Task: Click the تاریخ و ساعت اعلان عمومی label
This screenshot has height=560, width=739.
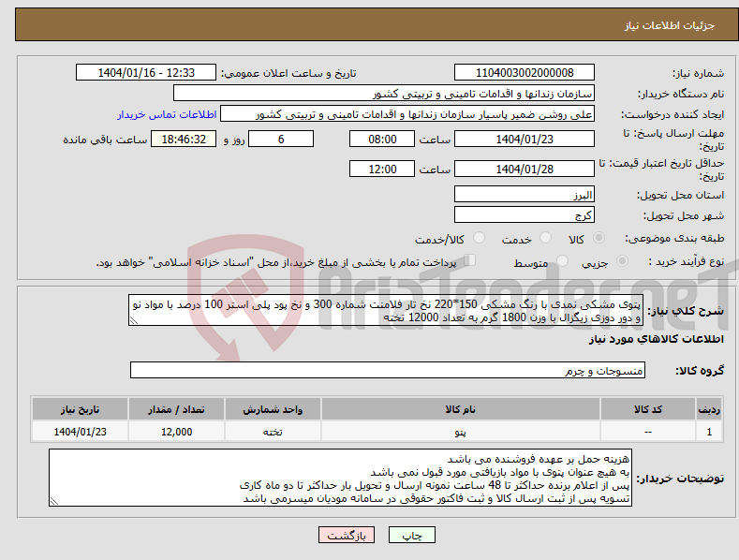Action: (288, 74)
